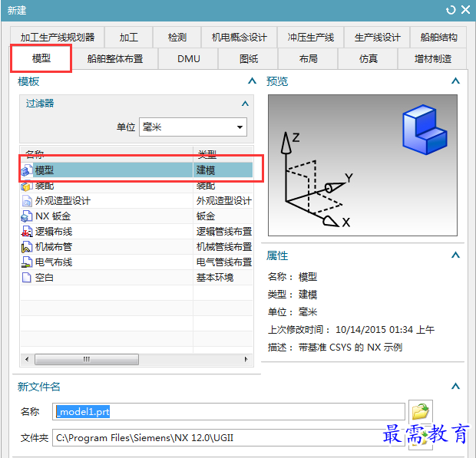
Task: Click the CSYS preview thumbnail
Action: coord(362,165)
